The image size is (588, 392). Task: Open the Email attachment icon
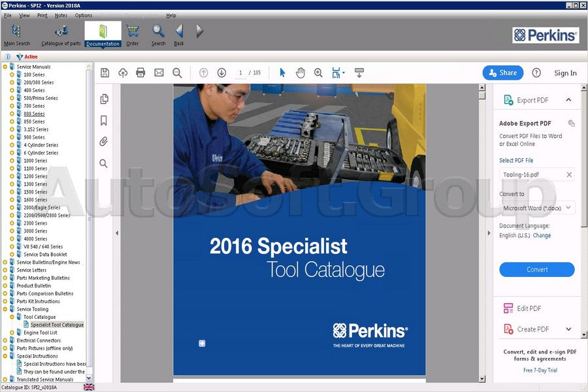pyautogui.click(x=159, y=73)
